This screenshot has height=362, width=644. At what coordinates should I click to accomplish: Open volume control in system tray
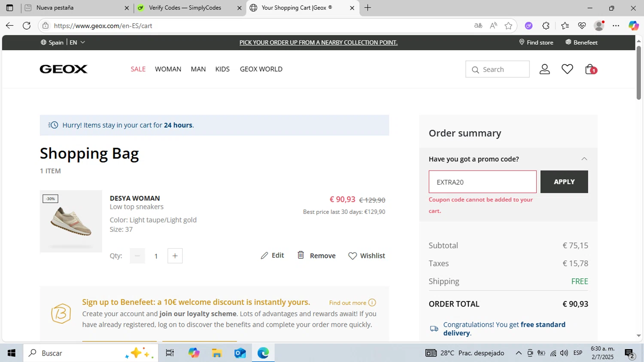(x=564, y=353)
